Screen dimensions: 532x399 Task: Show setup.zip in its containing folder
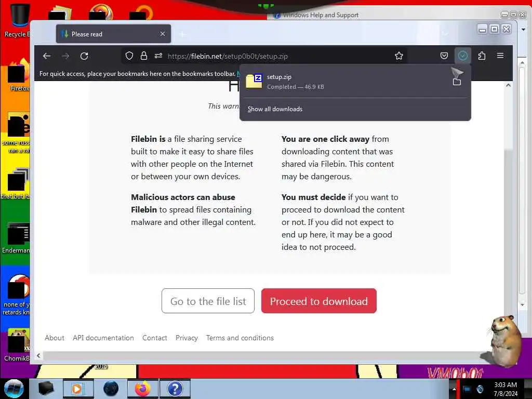pos(457,82)
